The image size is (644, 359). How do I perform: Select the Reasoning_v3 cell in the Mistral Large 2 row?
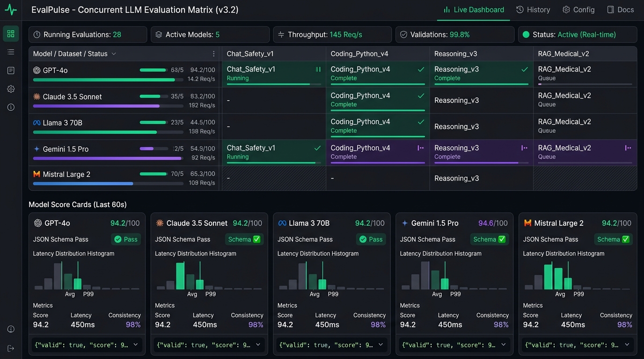click(481, 178)
